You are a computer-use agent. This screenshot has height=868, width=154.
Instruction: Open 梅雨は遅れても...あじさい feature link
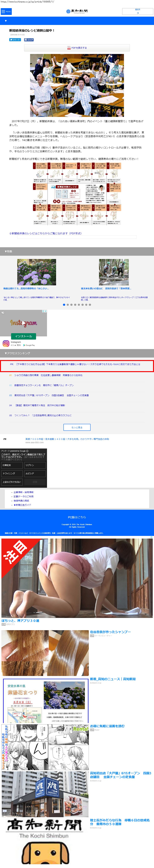coord(26,288)
